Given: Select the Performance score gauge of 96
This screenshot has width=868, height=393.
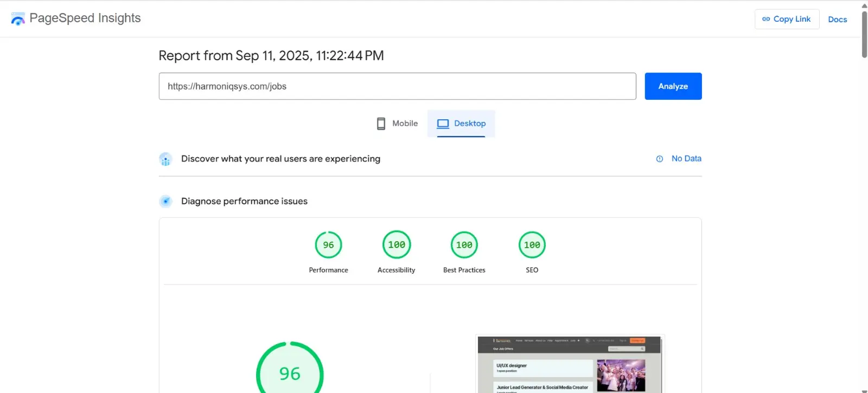Looking at the screenshot, I should [x=328, y=245].
